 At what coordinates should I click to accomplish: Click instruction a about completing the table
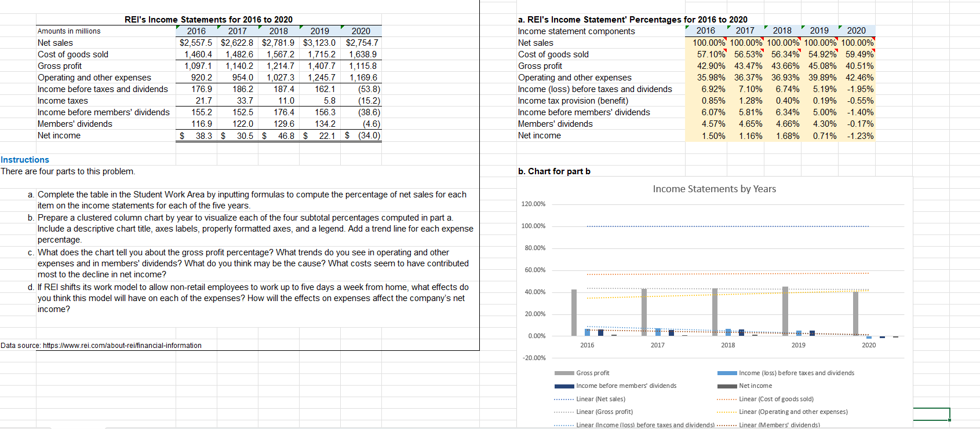(x=252, y=200)
